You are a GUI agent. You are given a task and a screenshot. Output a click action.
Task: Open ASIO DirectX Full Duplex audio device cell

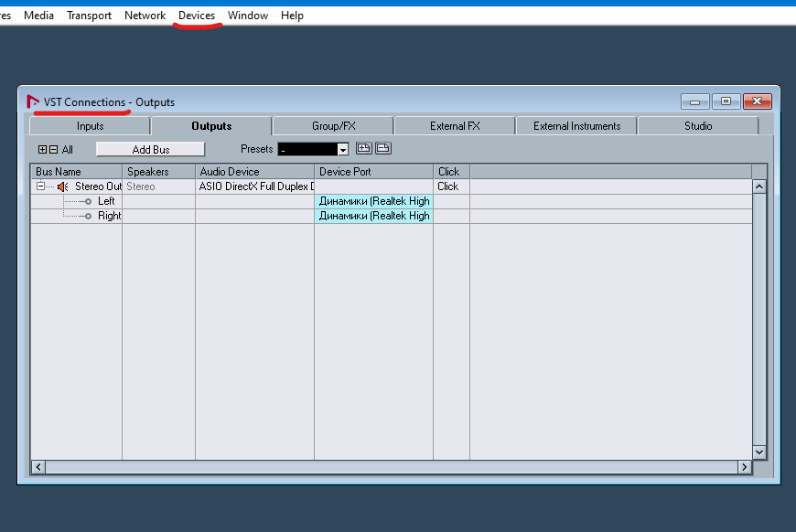point(255,186)
